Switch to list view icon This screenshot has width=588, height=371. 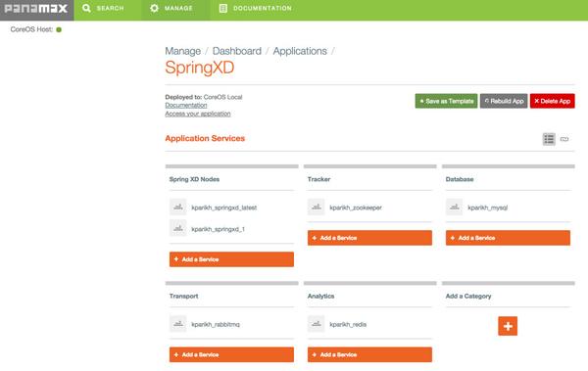tap(549, 139)
